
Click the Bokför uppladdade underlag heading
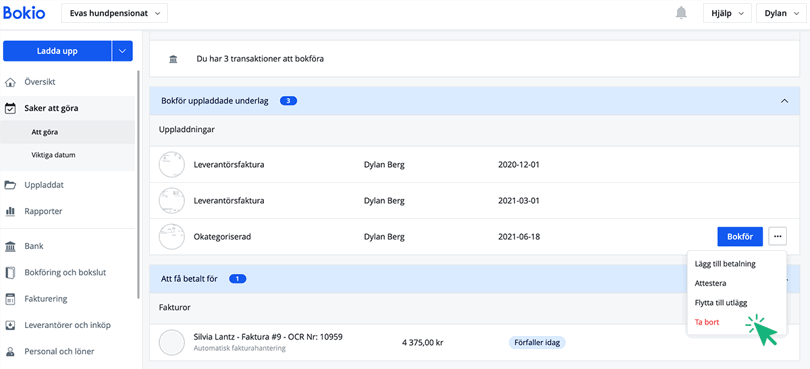215,101
